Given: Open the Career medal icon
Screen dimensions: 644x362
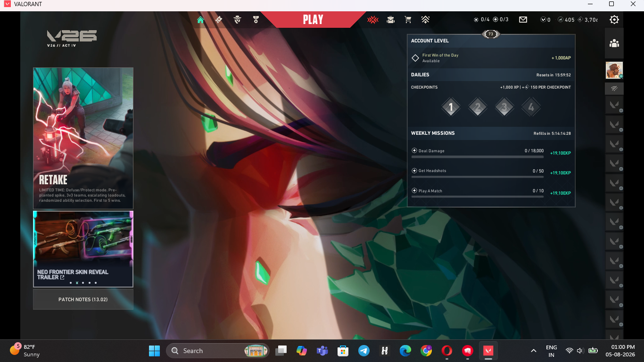Looking at the screenshot, I should click(x=256, y=20).
